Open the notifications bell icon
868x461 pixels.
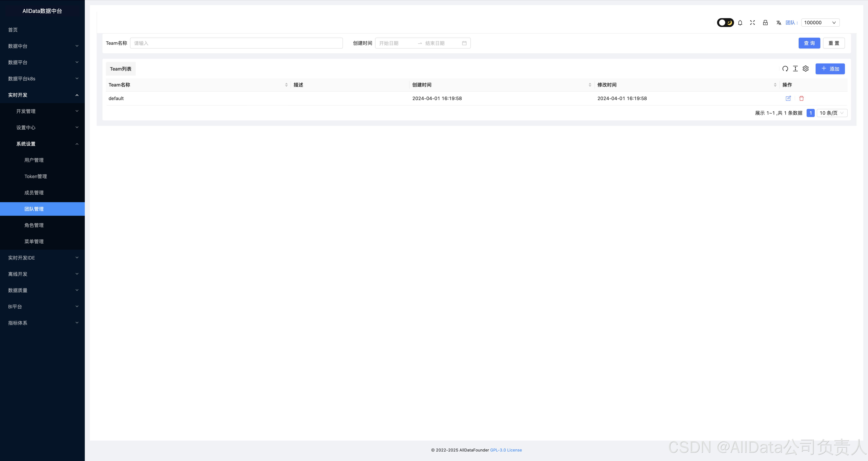(x=740, y=23)
